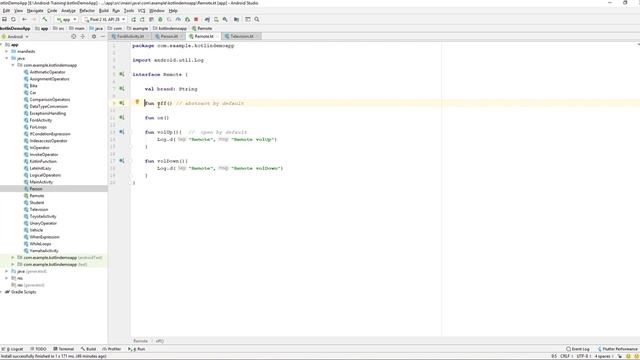Switch to the Television.kt tab
The height and width of the screenshot is (360, 640).
242,36
